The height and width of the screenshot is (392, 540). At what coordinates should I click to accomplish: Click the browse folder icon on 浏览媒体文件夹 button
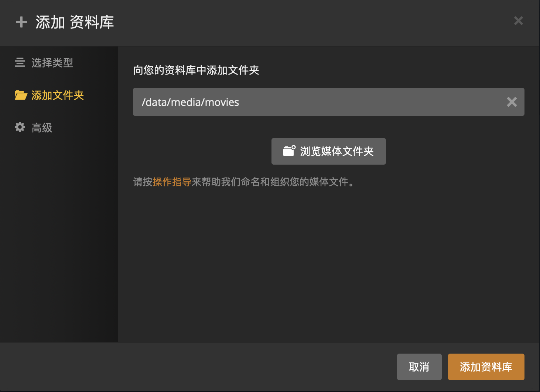tap(289, 151)
